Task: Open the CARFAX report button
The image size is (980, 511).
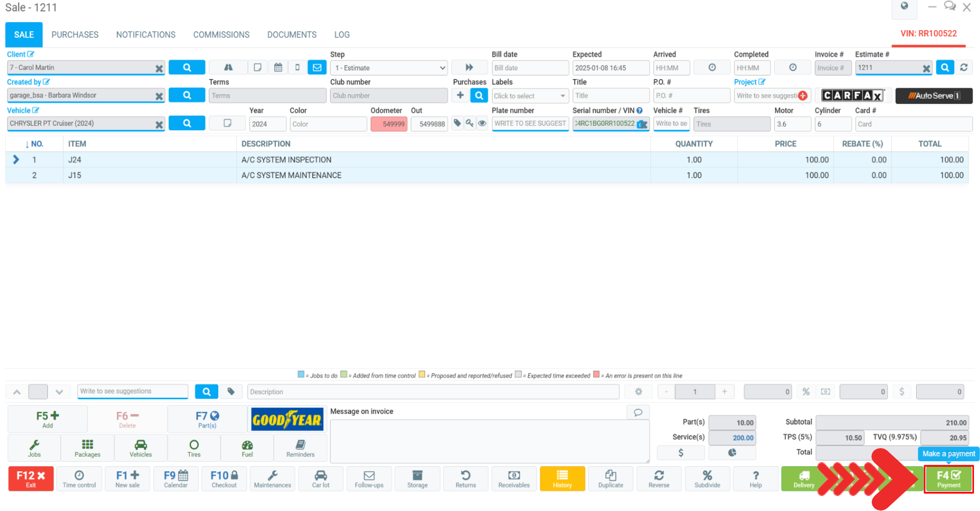Action: click(x=852, y=96)
